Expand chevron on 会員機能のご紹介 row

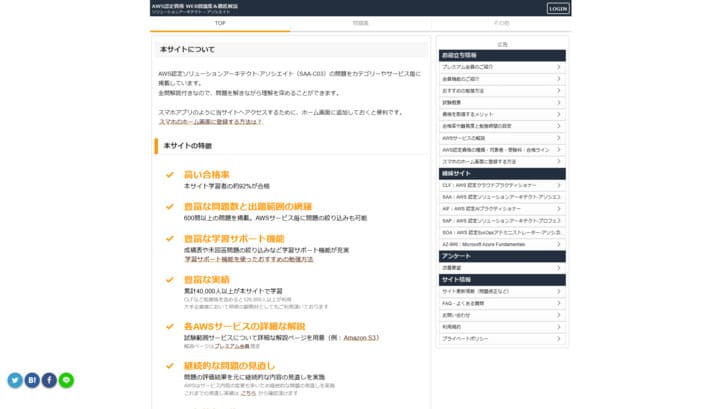558,79
